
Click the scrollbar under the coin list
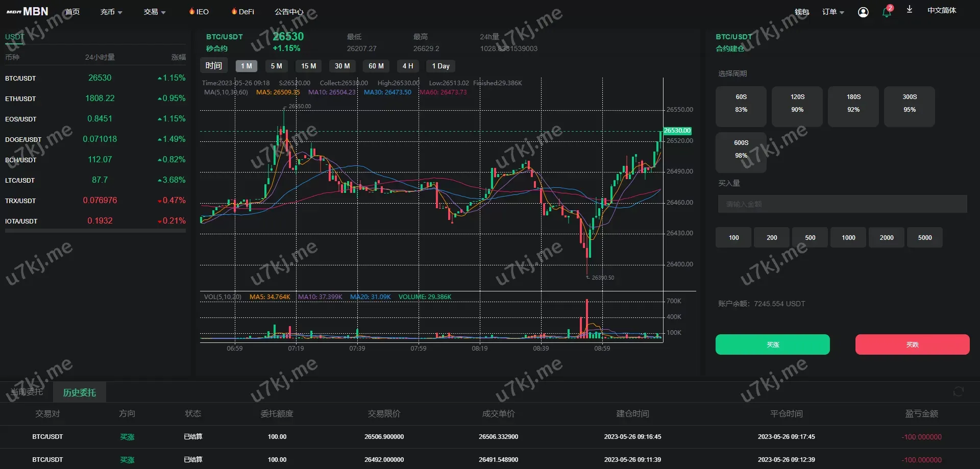click(x=95, y=231)
